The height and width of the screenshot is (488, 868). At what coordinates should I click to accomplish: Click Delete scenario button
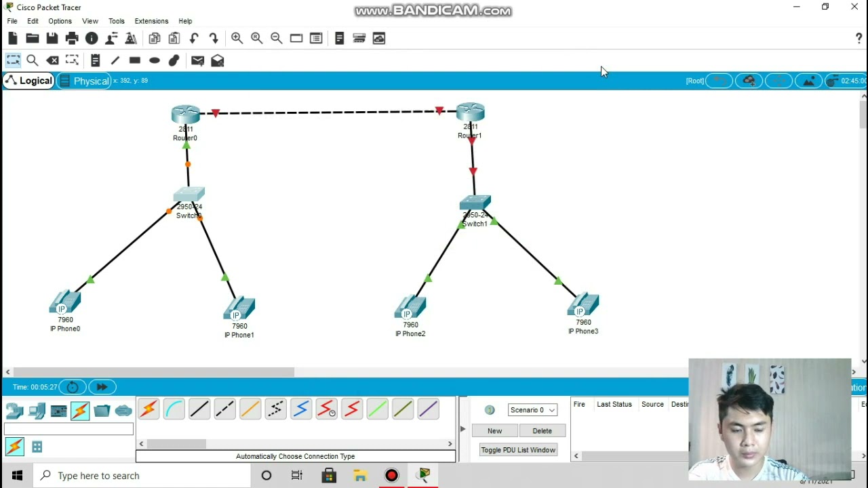click(x=542, y=431)
